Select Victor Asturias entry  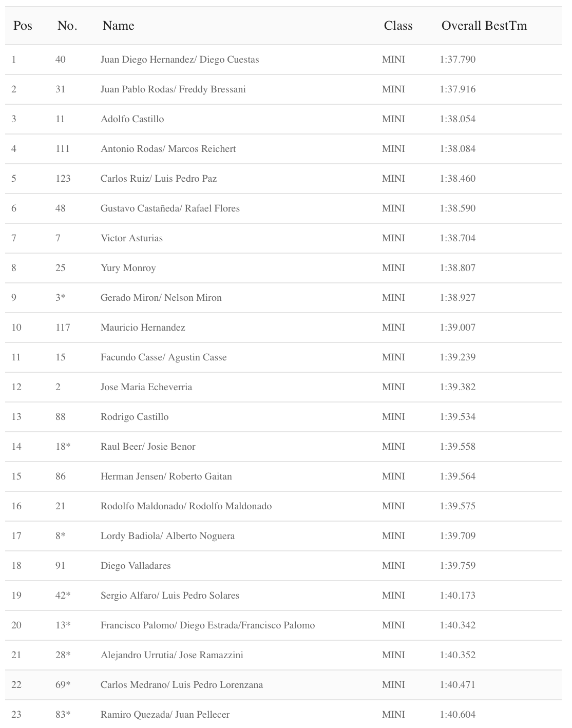tap(131, 238)
